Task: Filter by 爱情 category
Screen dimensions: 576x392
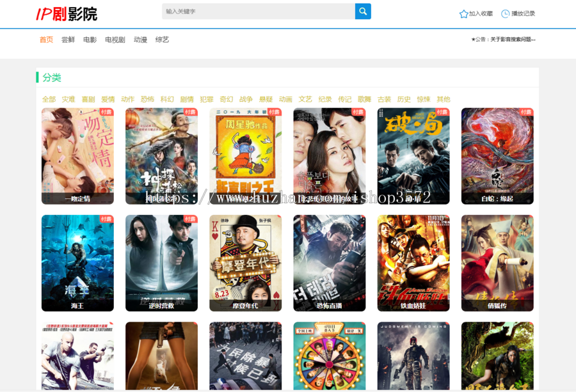Action: [x=108, y=99]
